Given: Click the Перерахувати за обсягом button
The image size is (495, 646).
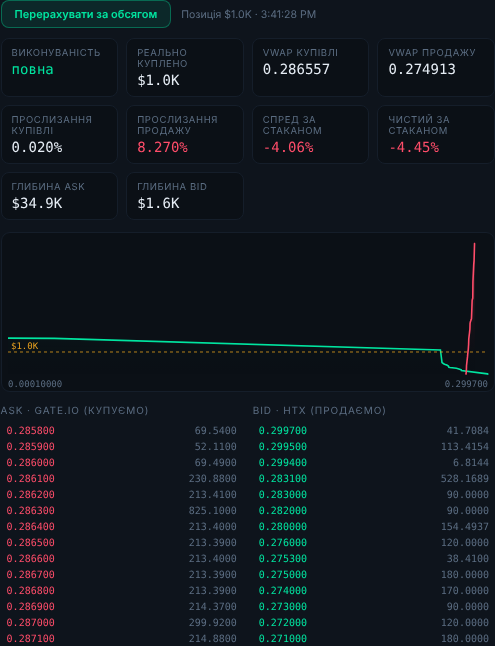Looking at the screenshot, I should (x=86, y=14).
